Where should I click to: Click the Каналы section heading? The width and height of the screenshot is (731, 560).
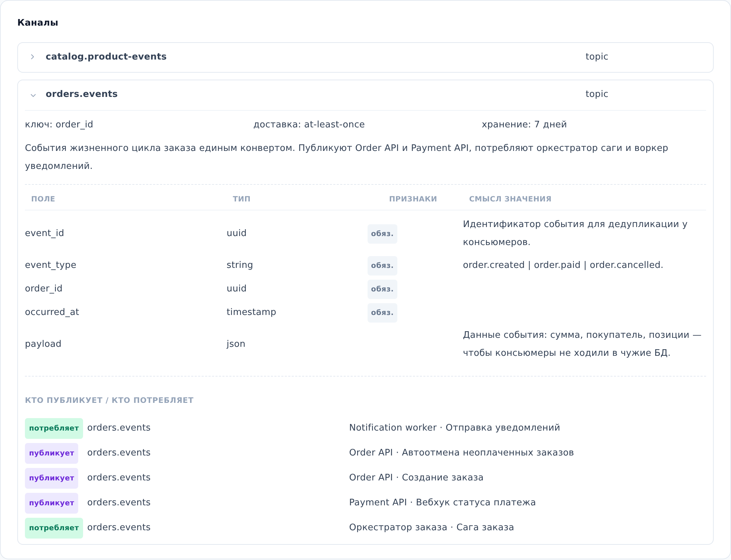point(38,22)
